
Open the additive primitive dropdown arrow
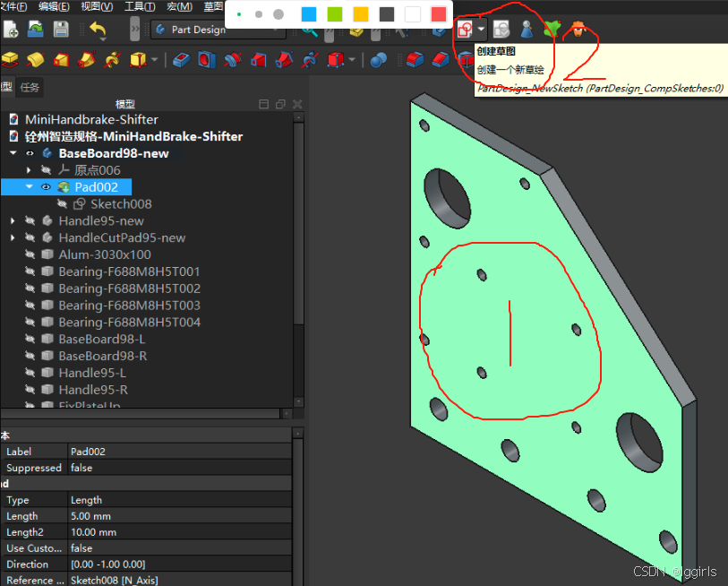click(x=154, y=59)
